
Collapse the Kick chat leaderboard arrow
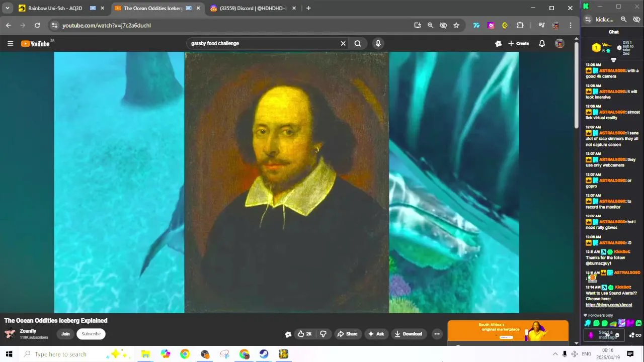613,60
